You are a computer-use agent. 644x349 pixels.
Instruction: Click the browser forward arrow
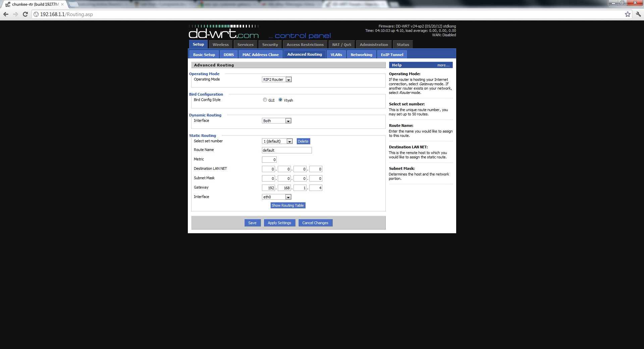point(15,14)
